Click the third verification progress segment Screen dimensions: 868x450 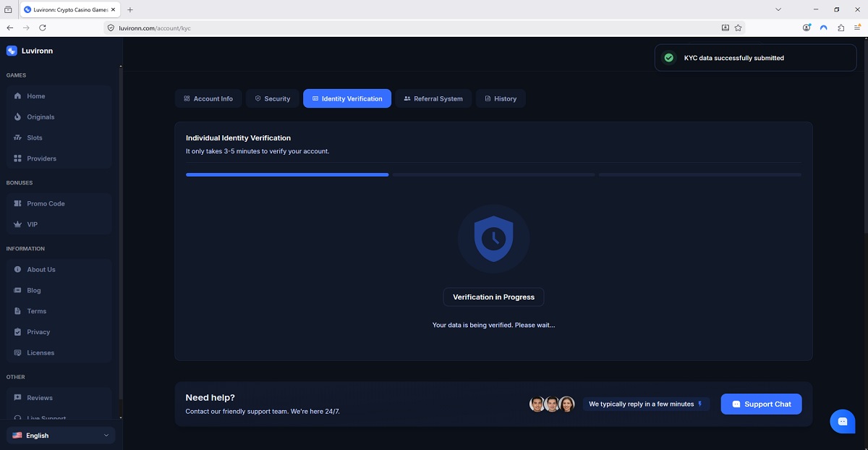pos(699,174)
